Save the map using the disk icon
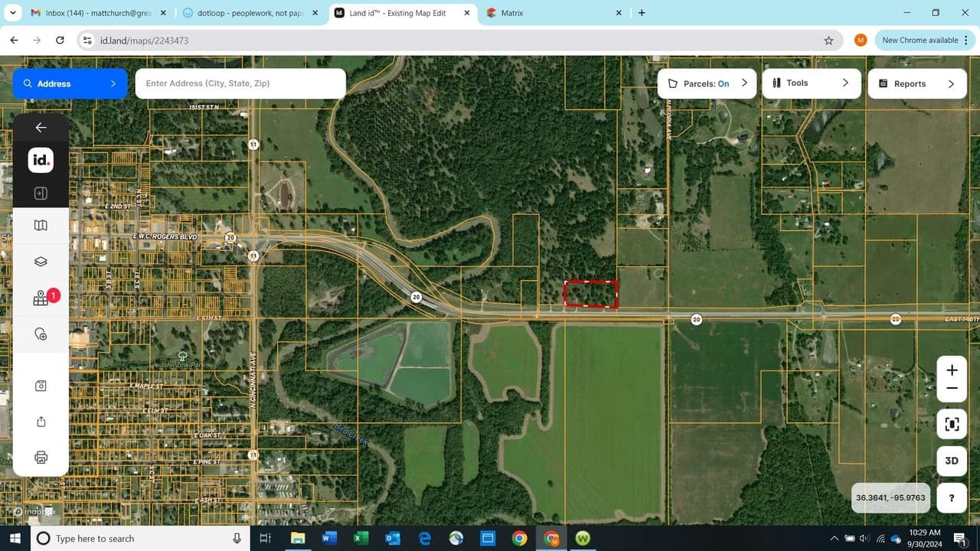 41,386
